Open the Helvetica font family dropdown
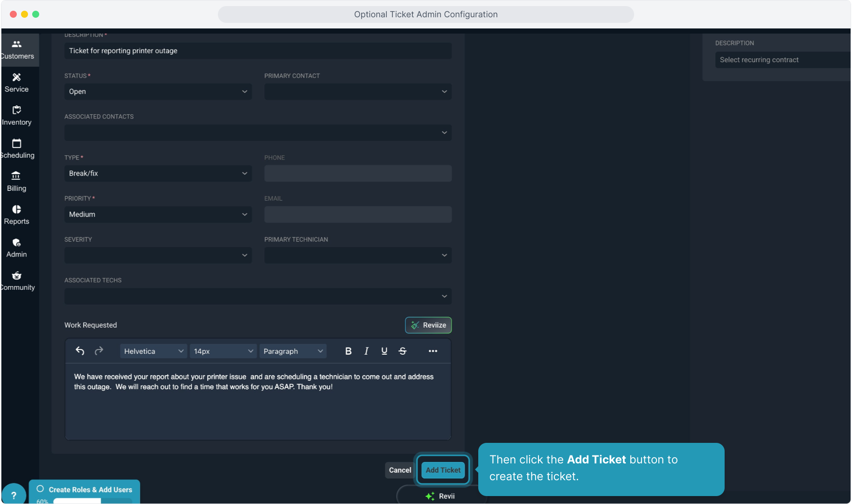This screenshot has width=852, height=504. (x=153, y=351)
